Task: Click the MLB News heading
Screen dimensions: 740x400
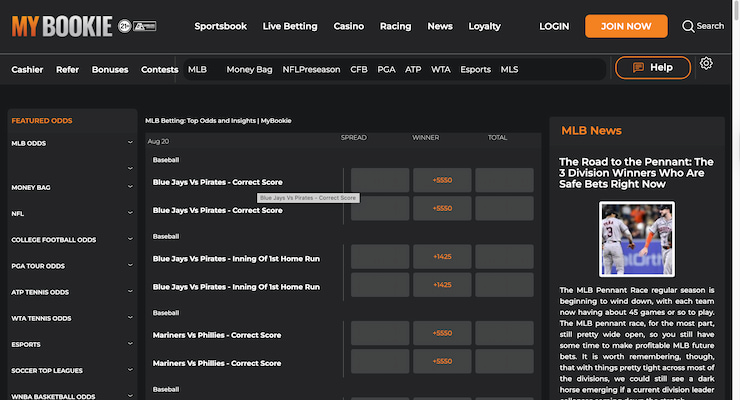Action: (591, 131)
